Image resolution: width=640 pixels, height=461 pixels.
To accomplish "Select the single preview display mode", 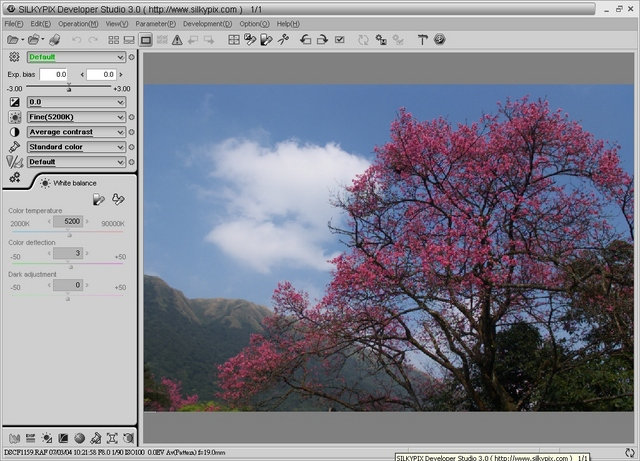I will click(146, 40).
